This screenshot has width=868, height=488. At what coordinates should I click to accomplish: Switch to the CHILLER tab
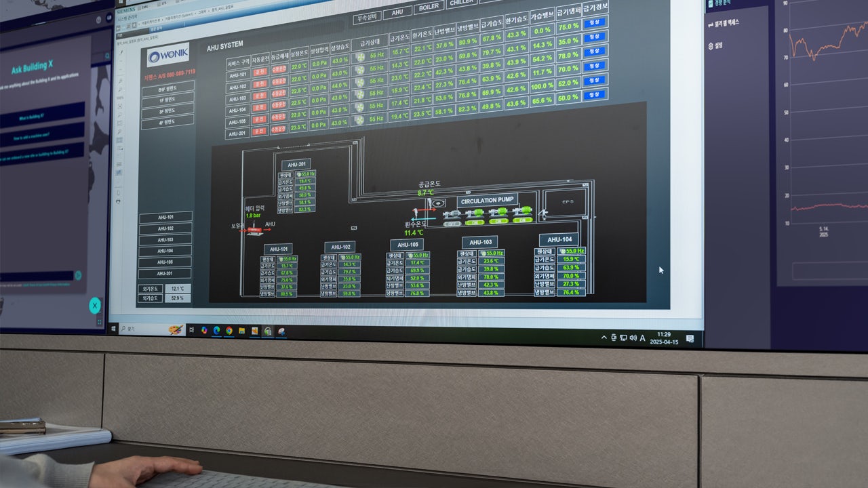click(x=461, y=3)
